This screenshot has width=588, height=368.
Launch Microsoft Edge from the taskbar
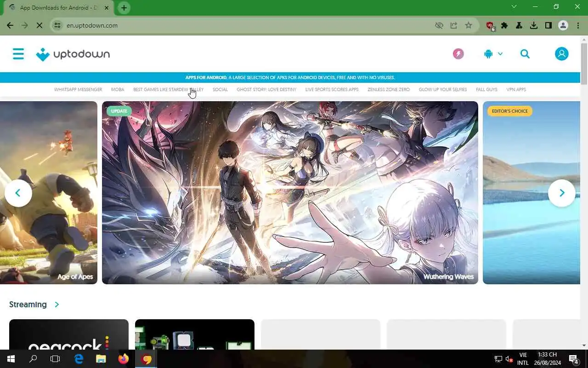79,359
